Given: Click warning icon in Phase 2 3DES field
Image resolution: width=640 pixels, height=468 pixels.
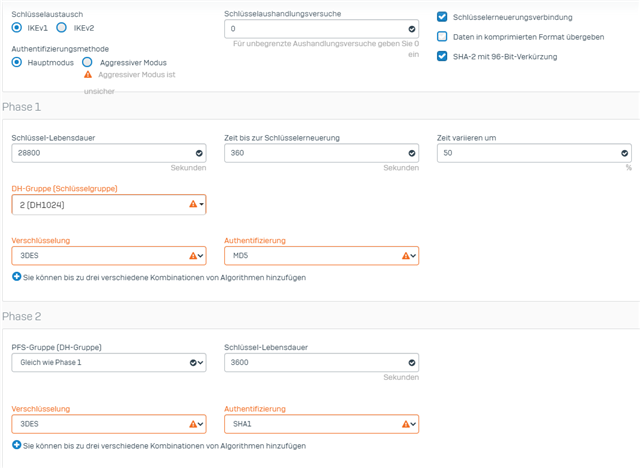Looking at the screenshot, I should coord(193,424).
